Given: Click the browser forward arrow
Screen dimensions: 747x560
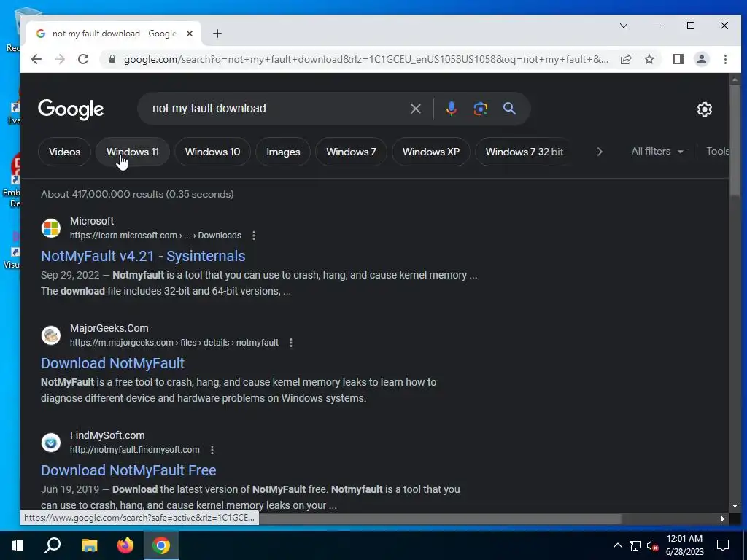Looking at the screenshot, I should pyautogui.click(x=60, y=59).
